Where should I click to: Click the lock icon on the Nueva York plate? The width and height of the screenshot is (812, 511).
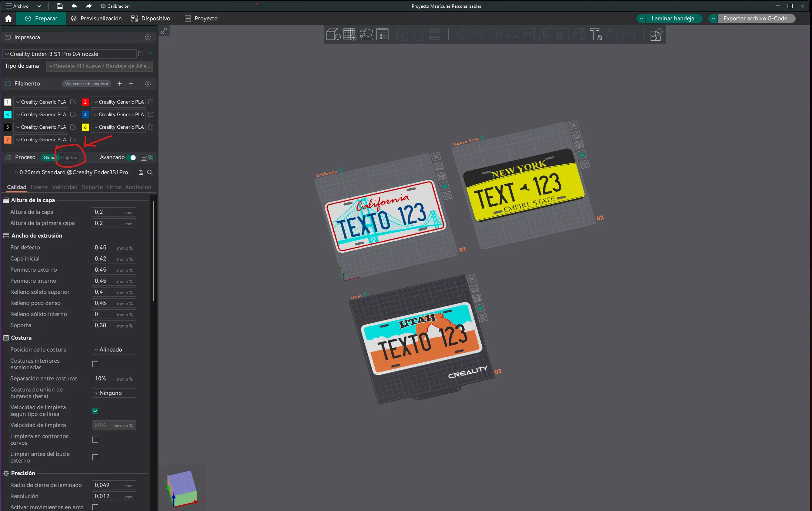(582, 154)
